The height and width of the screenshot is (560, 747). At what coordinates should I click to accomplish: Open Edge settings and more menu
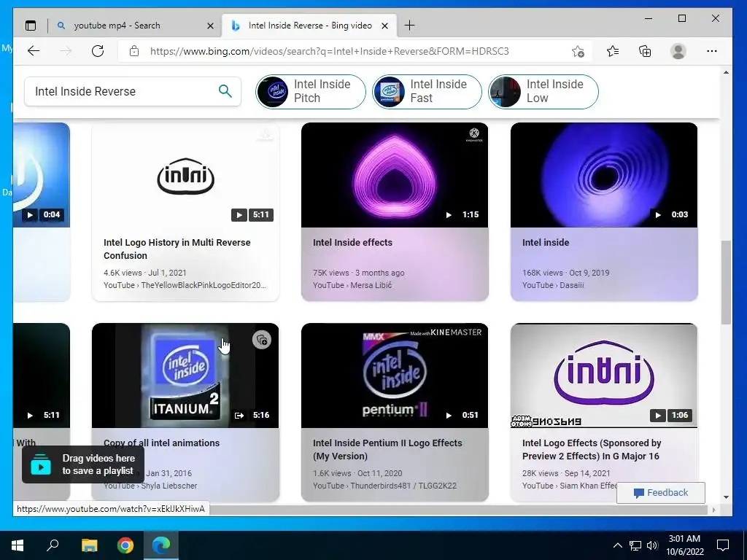712,51
